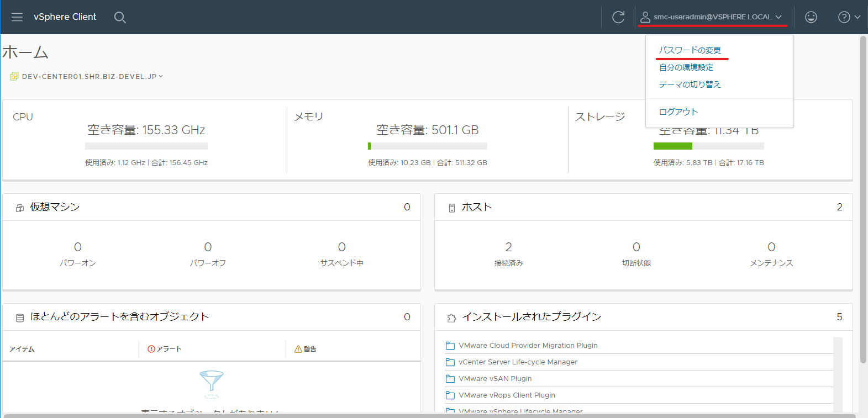Expand the DEV-CENTER01.SHR.BIZ-DEVEL.JP vCenter dropdown
Viewport: 868px width, 418px height.
(x=161, y=76)
